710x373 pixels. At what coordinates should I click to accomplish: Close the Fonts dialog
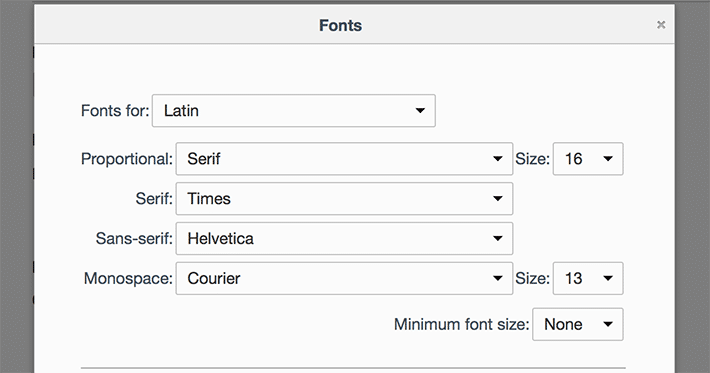point(661,25)
